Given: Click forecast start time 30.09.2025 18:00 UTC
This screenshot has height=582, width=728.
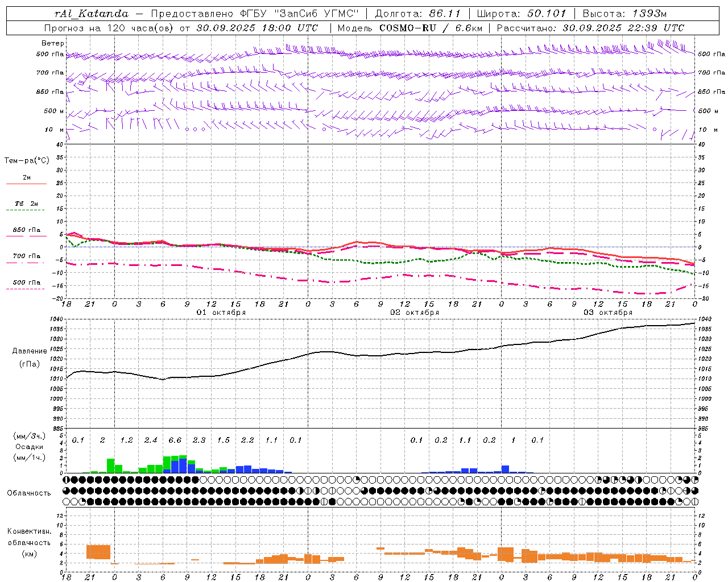Looking at the screenshot, I should 257,28.
